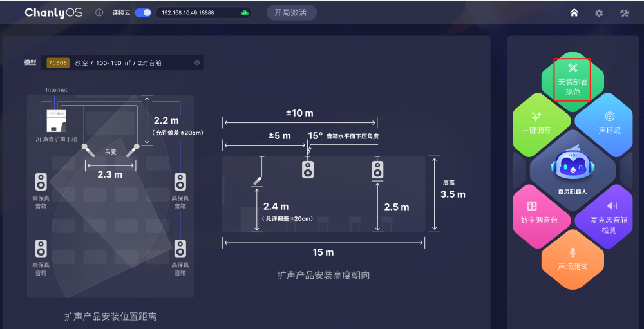This screenshot has height=329, width=644.
Task: Go to the home page icon
Action: 574,13
